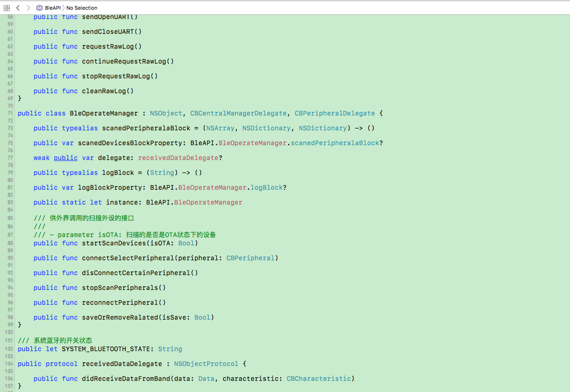This screenshot has width=570, height=392.
Task: Click stopRequestRawLog function name
Action: pyautogui.click(x=116, y=76)
